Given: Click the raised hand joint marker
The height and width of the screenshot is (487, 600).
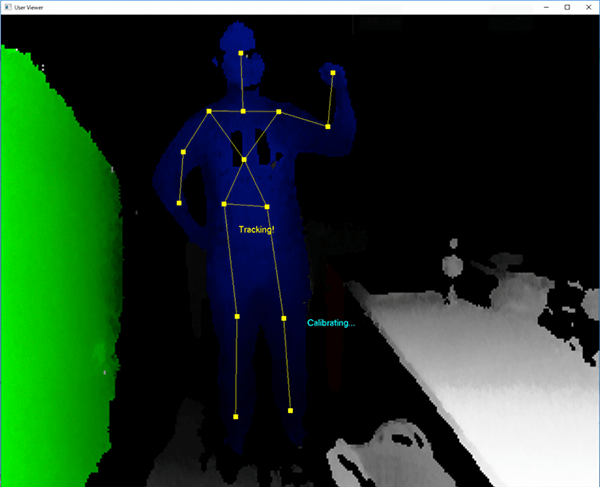Looking at the screenshot, I should 333,73.
